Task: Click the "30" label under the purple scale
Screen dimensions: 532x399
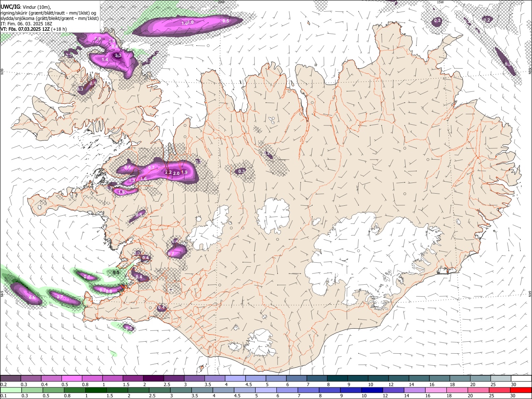Action: coord(514,384)
